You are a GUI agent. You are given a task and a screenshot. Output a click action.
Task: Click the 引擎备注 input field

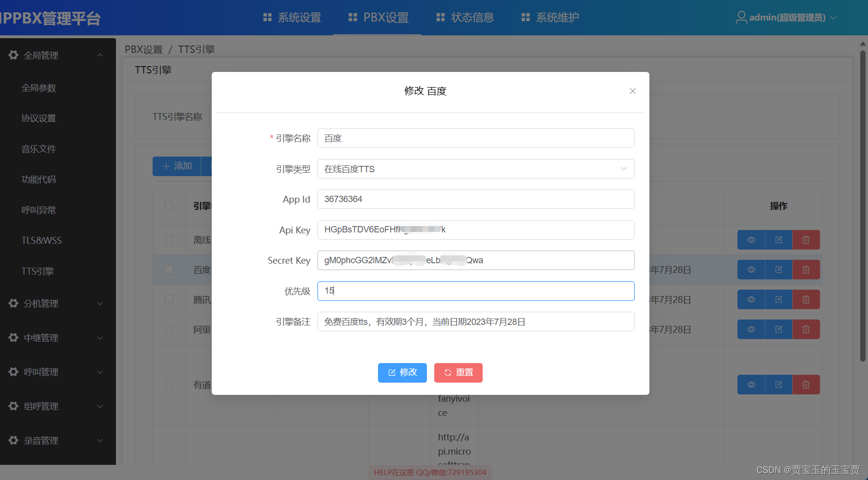(476, 321)
